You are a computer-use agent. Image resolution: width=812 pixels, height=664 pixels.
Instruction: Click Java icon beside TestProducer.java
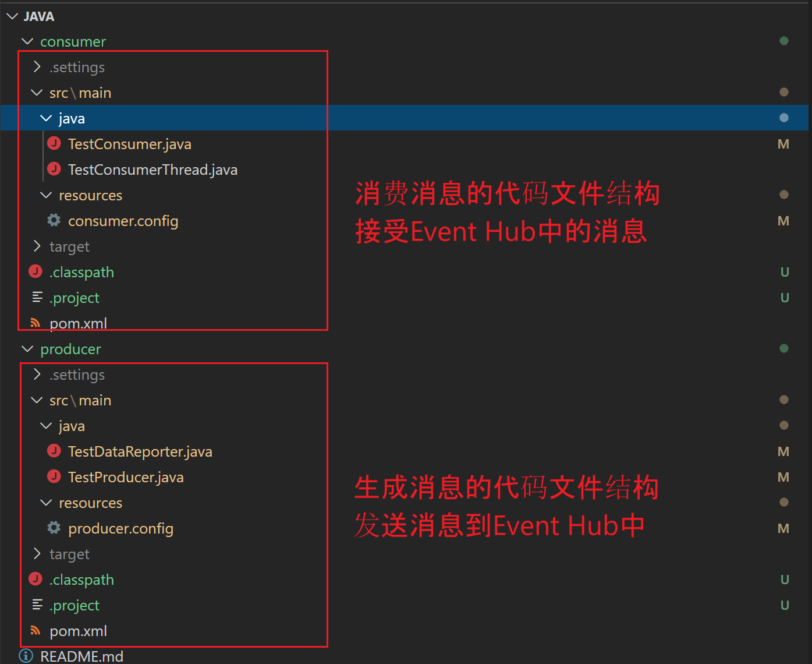click(x=54, y=476)
